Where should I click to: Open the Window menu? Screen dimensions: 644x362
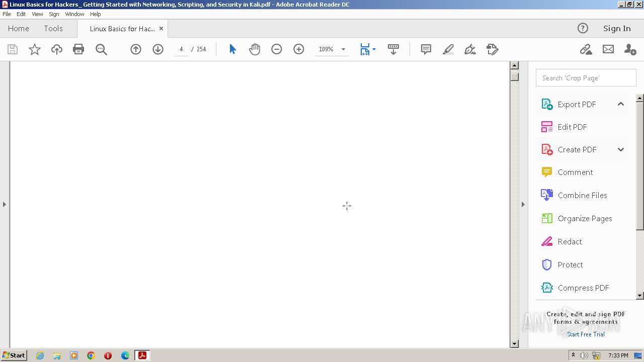click(x=74, y=14)
